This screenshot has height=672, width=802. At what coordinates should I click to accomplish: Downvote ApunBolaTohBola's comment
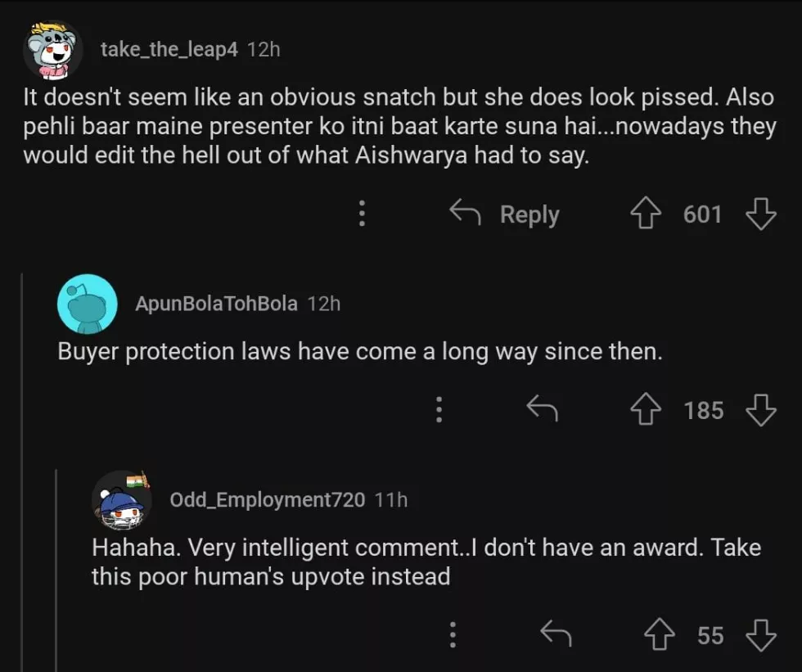click(x=761, y=409)
